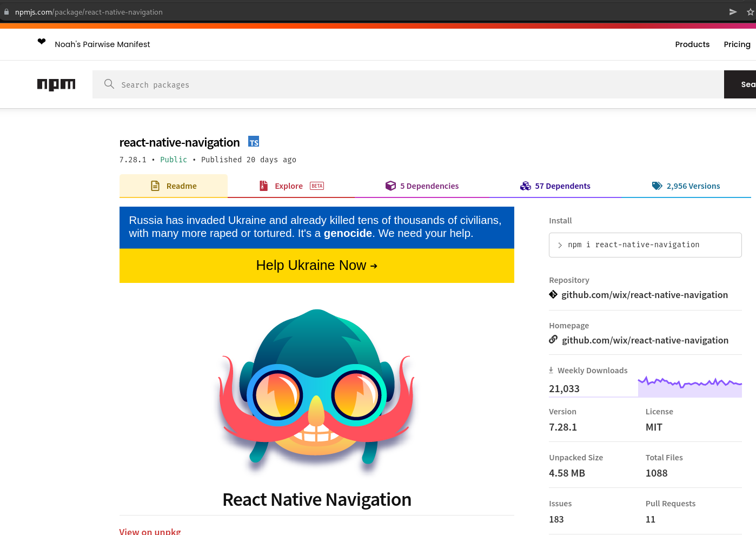The height and width of the screenshot is (535, 756).
Task: Open the Pricing page
Action: 737,44
